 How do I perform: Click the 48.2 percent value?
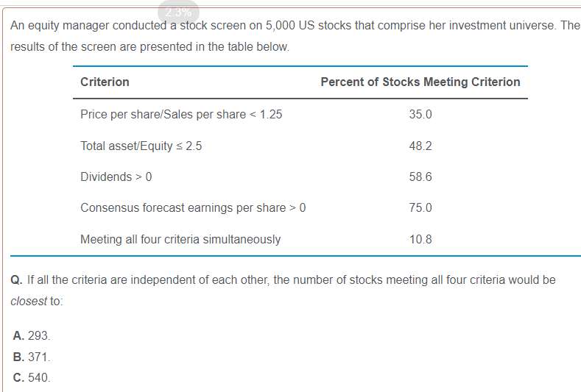(420, 146)
